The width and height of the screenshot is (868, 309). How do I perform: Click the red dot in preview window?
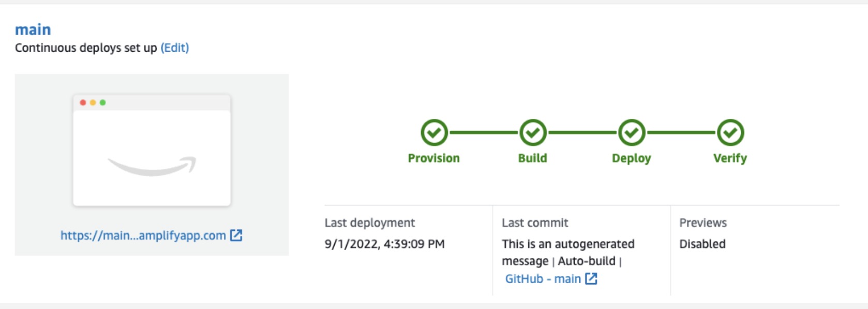click(83, 102)
